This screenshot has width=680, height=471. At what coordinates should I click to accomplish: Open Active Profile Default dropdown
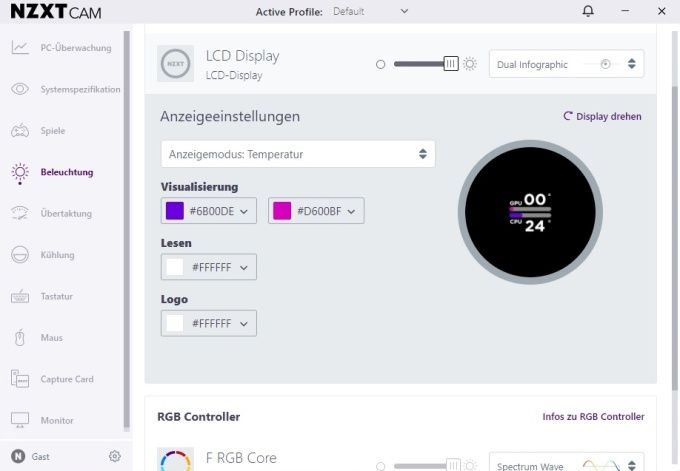point(371,11)
